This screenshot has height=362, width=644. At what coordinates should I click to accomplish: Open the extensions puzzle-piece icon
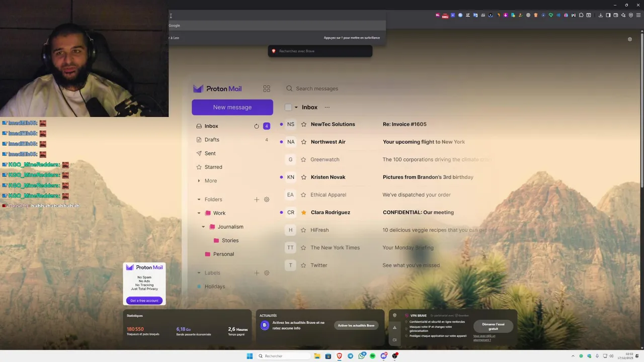(581, 15)
